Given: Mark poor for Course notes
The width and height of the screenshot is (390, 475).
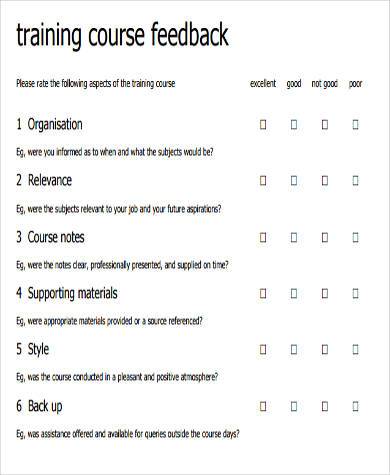Looking at the screenshot, I should point(355,237).
